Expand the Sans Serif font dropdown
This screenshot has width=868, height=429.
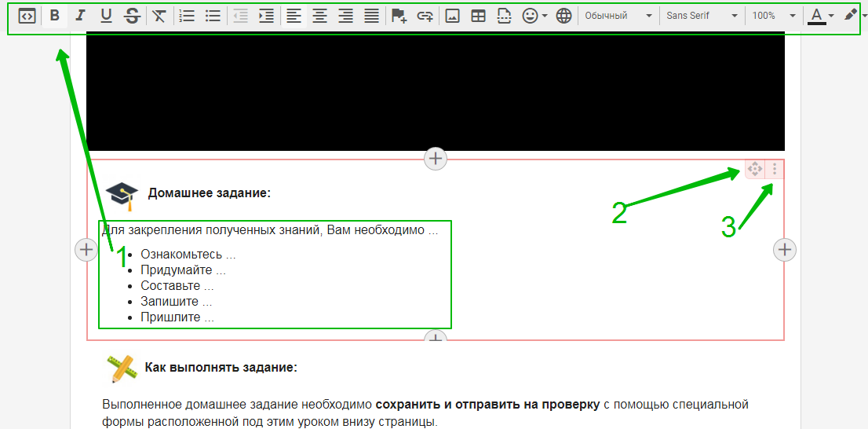702,16
